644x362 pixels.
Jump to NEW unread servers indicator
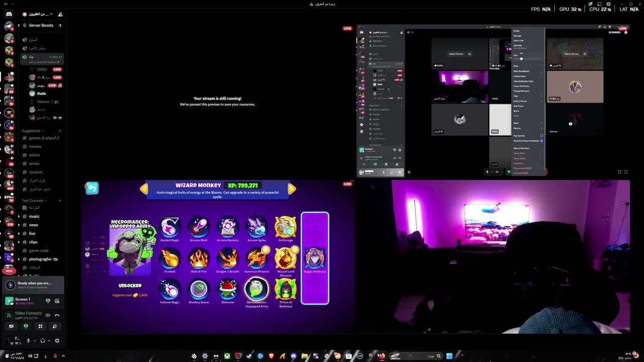[9, 270]
